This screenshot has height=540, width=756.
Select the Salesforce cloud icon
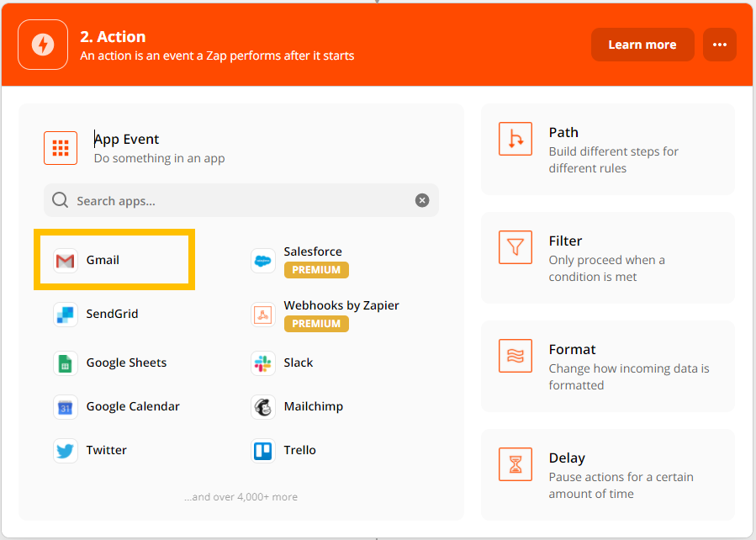coord(262,261)
